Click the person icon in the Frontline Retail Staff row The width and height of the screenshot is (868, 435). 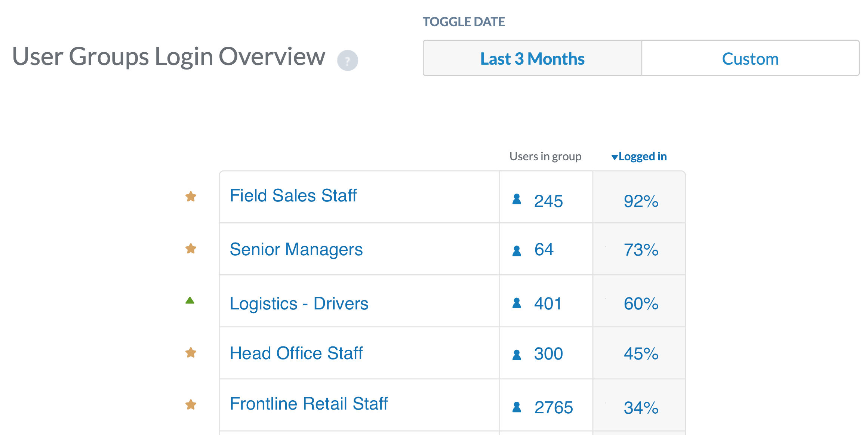pyautogui.click(x=517, y=407)
